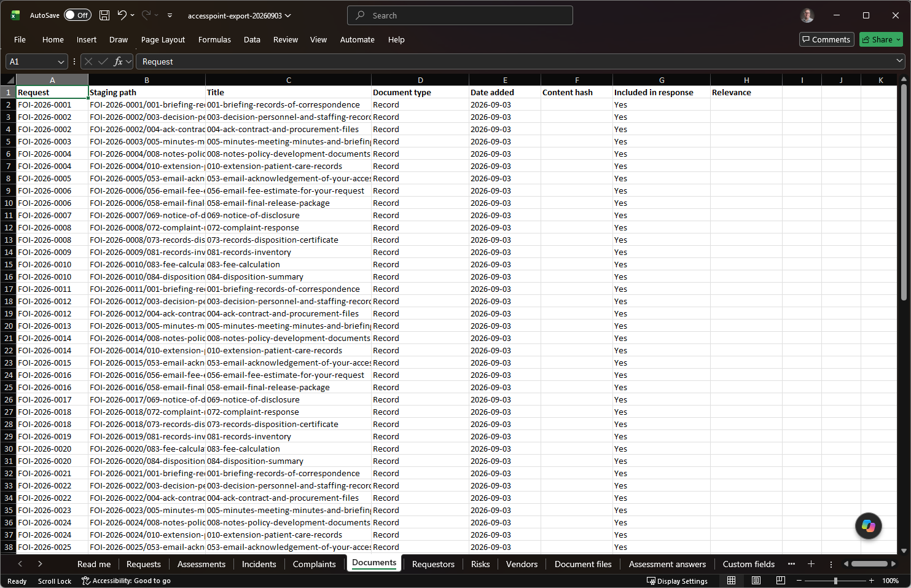Switch to the Risks sheet
Image resolution: width=911 pixels, height=588 pixels.
480,564
